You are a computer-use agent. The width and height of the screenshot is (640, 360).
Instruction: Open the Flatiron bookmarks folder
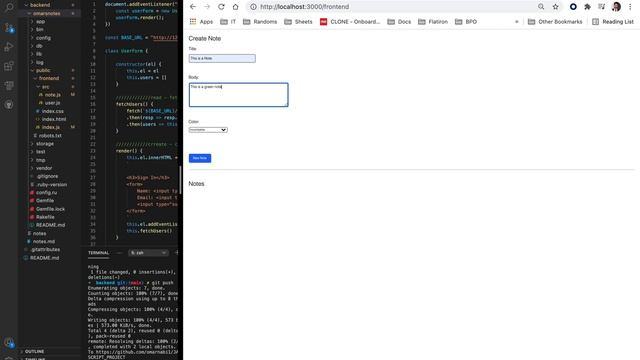pos(433,22)
